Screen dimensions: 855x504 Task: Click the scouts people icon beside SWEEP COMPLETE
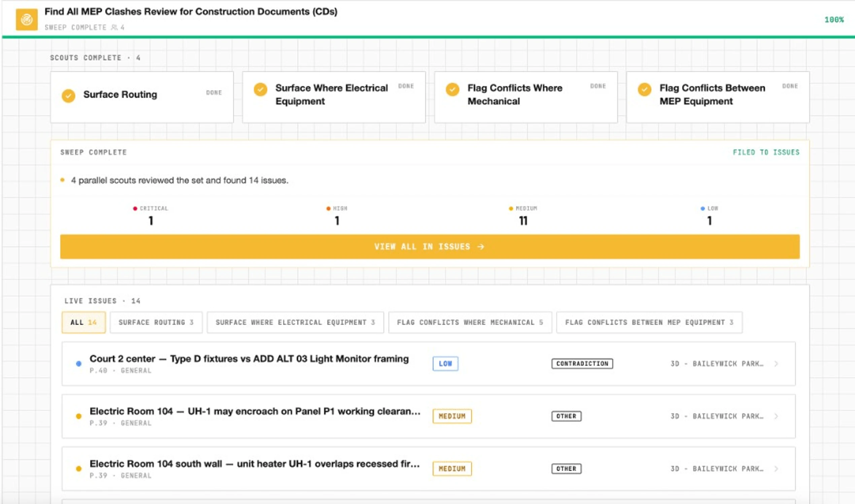114,27
